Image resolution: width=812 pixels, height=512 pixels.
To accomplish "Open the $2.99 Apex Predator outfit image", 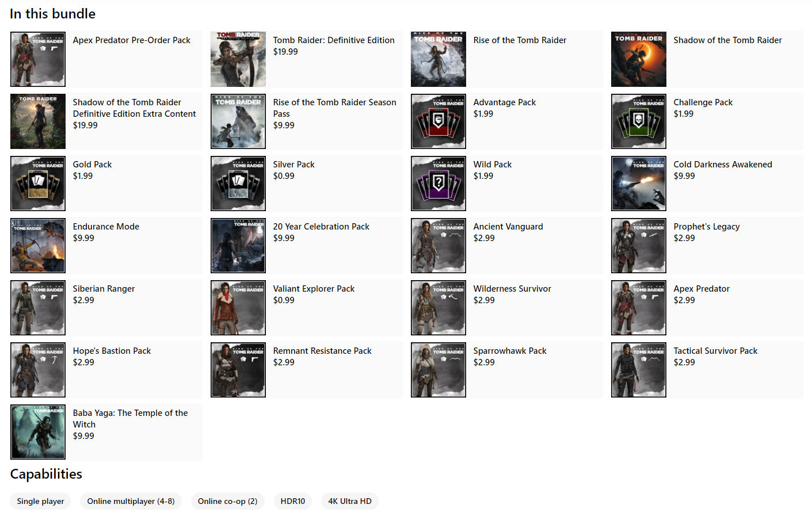I will pyautogui.click(x=639, y=308).
